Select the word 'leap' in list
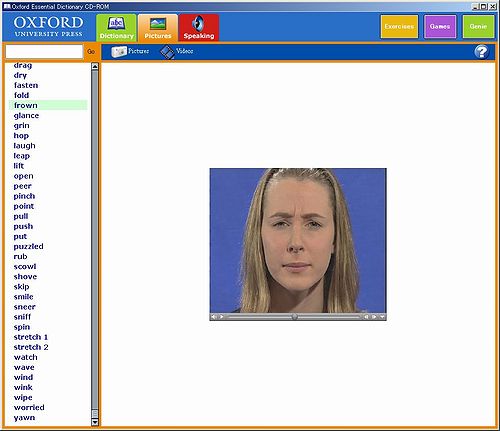500x431 pixels. (22, 156)
